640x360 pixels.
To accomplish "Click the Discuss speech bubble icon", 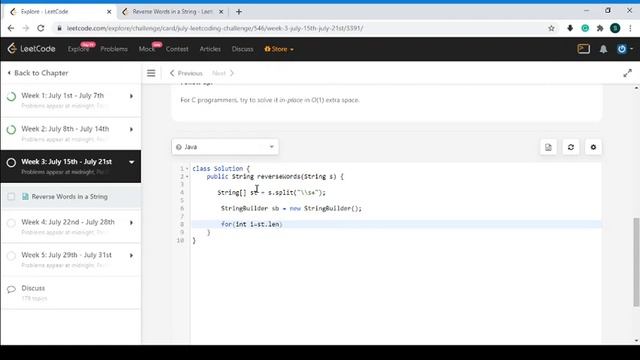I will point(11,289).
